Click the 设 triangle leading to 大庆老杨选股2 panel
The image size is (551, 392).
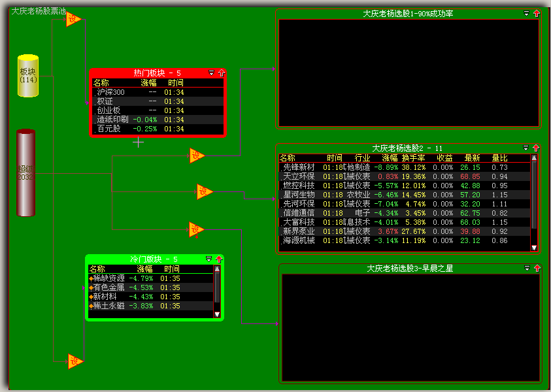204,191
